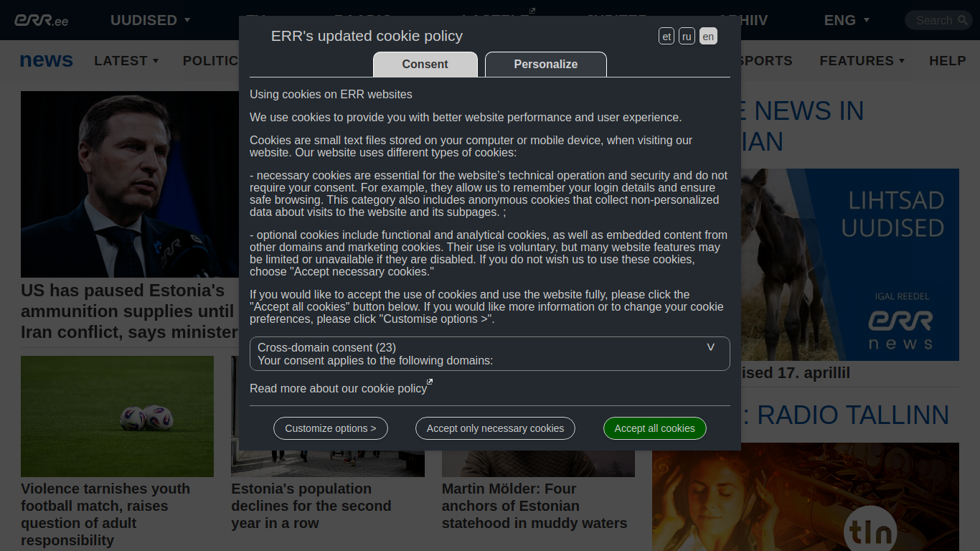The width and height of the screenshot is (980, 551).
Task: Click the Cross-domain consent (23) text
Action: tap(326, 347)
